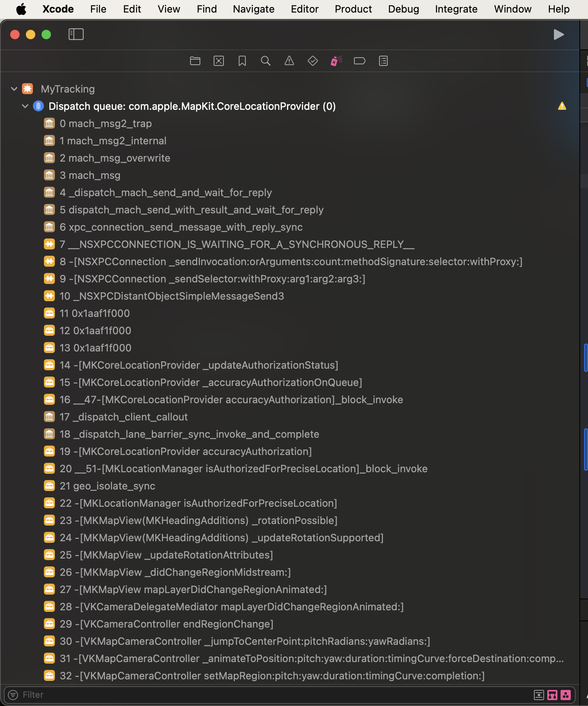Collapse the Dispatch queue CoreLocationProvider node
The height and width of the screenshot is (706, 588).
pyautogui.click(x=25, y=106)
